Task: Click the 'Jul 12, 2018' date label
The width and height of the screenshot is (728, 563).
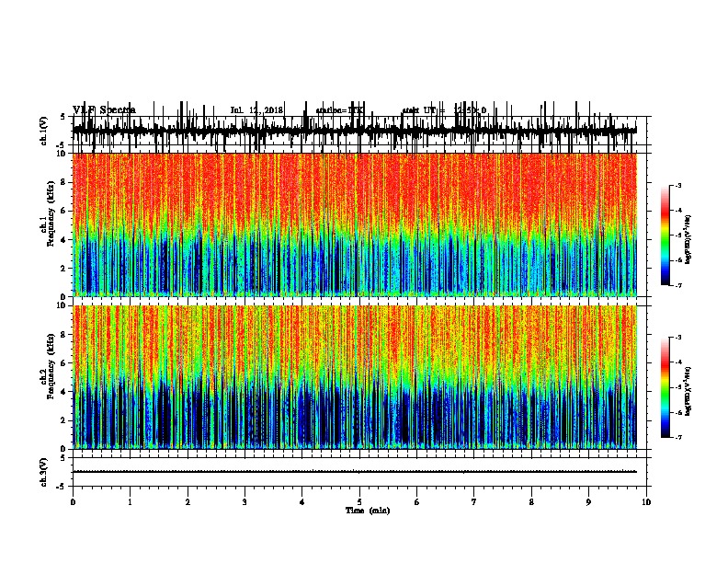Action: pyautogui.click(x=256, y=110)
